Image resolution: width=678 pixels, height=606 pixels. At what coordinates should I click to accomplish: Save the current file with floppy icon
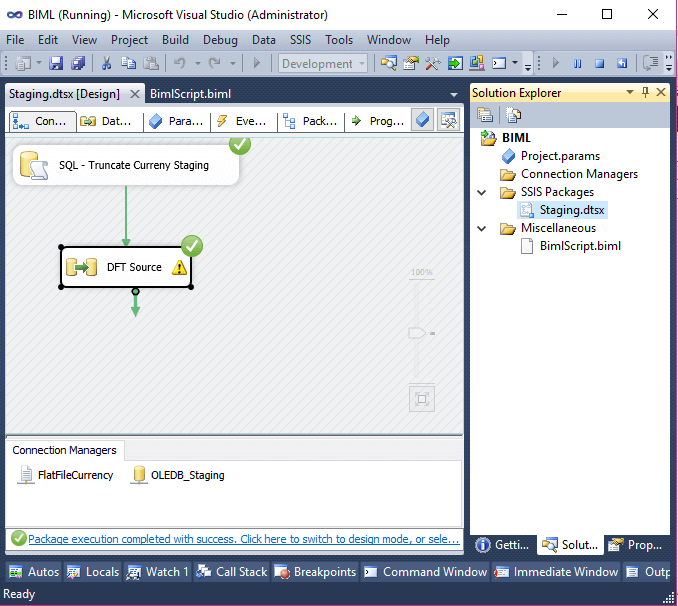(56, 64)
